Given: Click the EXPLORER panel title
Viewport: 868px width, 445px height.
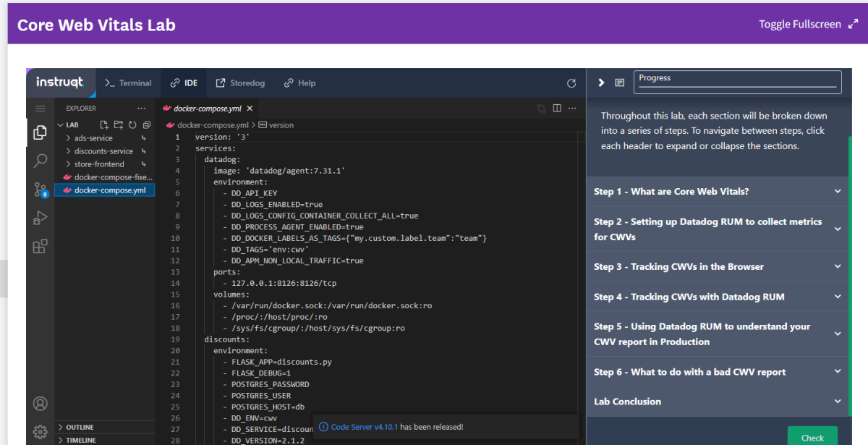Looking at the screenshot, I should (x=81, y=109).
